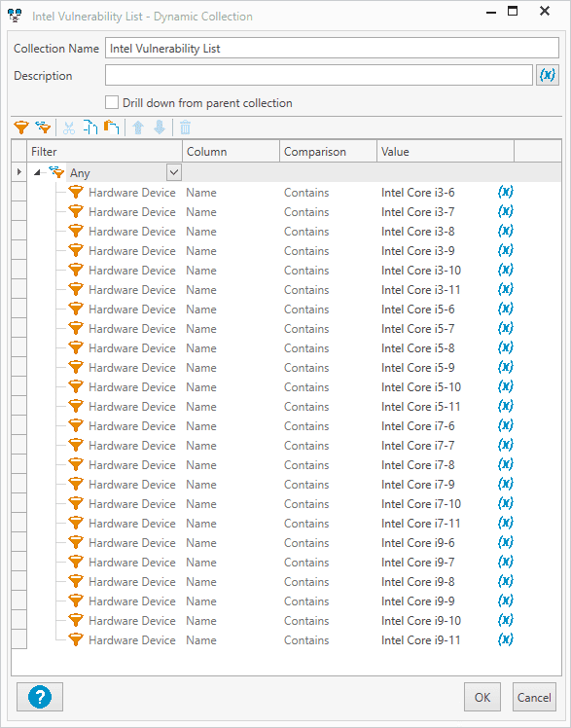Close the Dynamic Collection window

click(545, 11)
